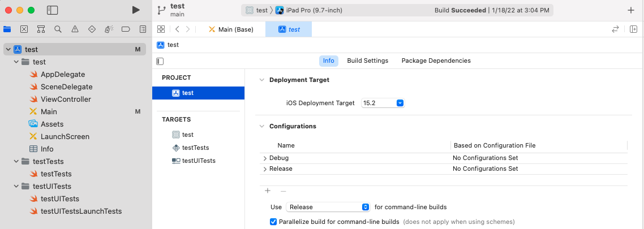Remove configuration with minus button
Image resolution: width=644 pixels, height=229 pixels.
tap(283, 191)
